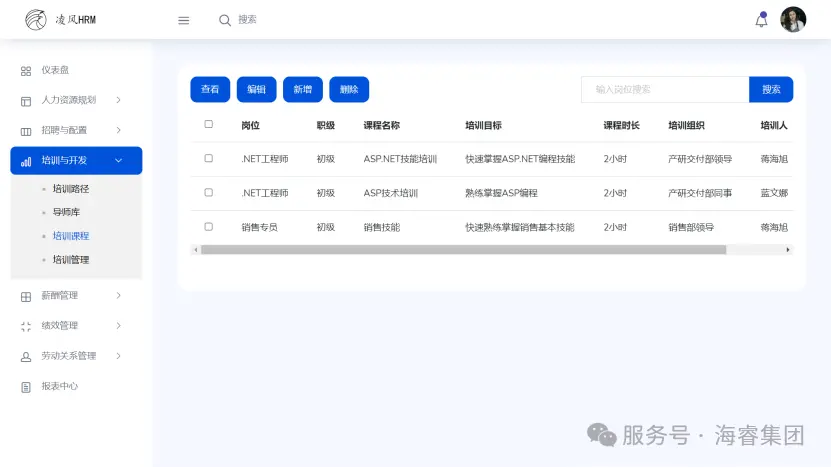Click the 薪酬管理 sidebar icon
831x468 pixels.
coord(26,296)
